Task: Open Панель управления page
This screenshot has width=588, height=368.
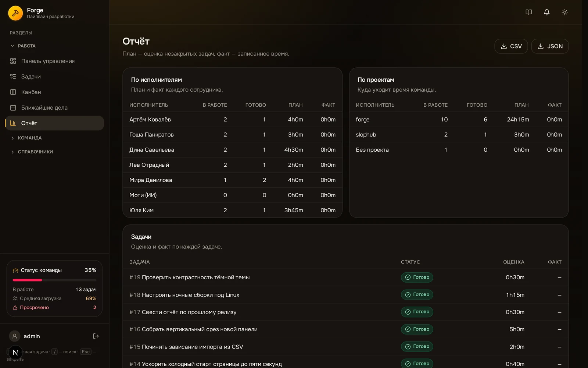Action: click(54, 61)
